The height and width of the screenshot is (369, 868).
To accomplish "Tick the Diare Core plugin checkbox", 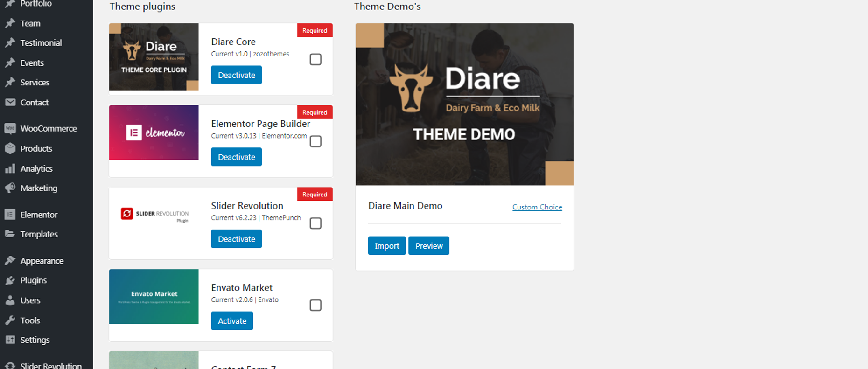I will tap(315, 59).
